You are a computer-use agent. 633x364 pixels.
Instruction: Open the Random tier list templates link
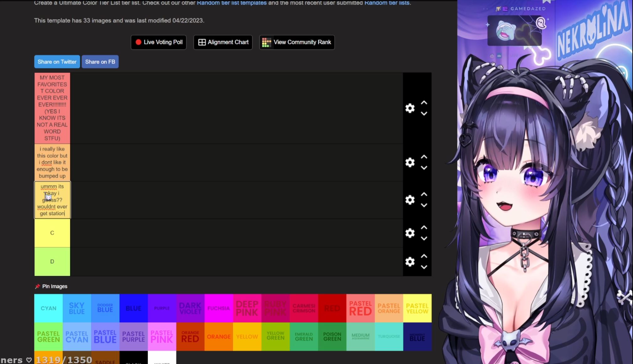[x=231, y=3]
